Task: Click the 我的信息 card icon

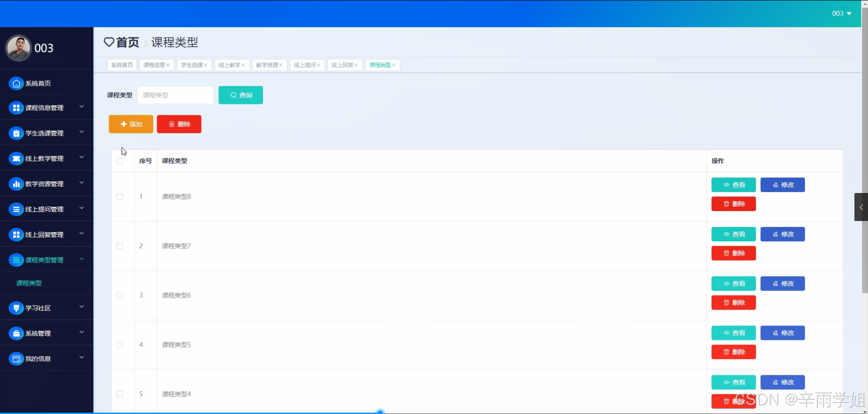Action: click(16, 358)
